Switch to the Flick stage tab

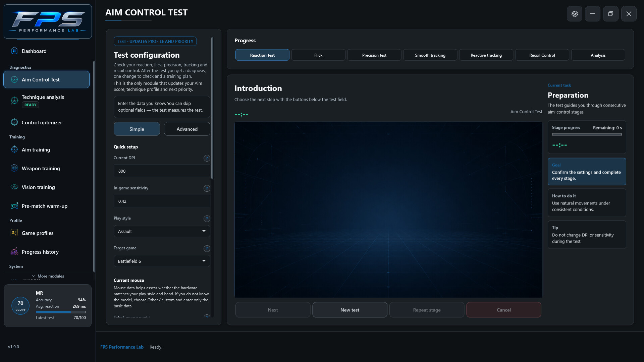pyautogui.click(x=318, y=55)
